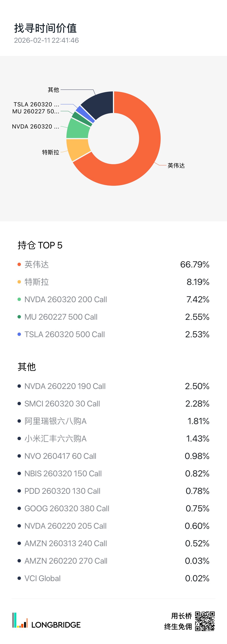The image size is (227, 644).
Task: Select SMCI 260320 30 Call entry
Action: coord(62,404)
